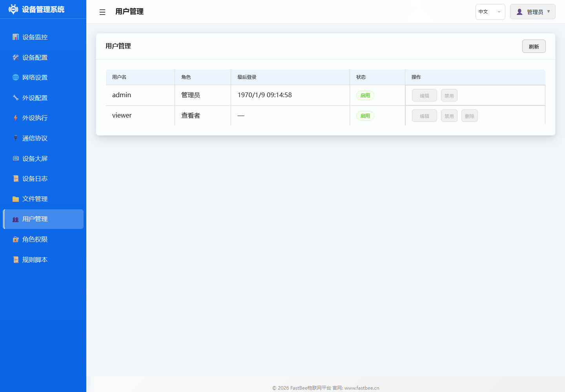Click the 文件管理 folder icon
This screenshot has height=392, width=565.
[x=16, y=199]
